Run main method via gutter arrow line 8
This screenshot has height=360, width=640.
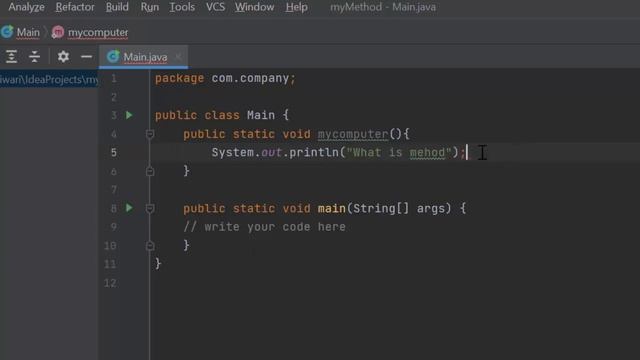click(129, 208)
